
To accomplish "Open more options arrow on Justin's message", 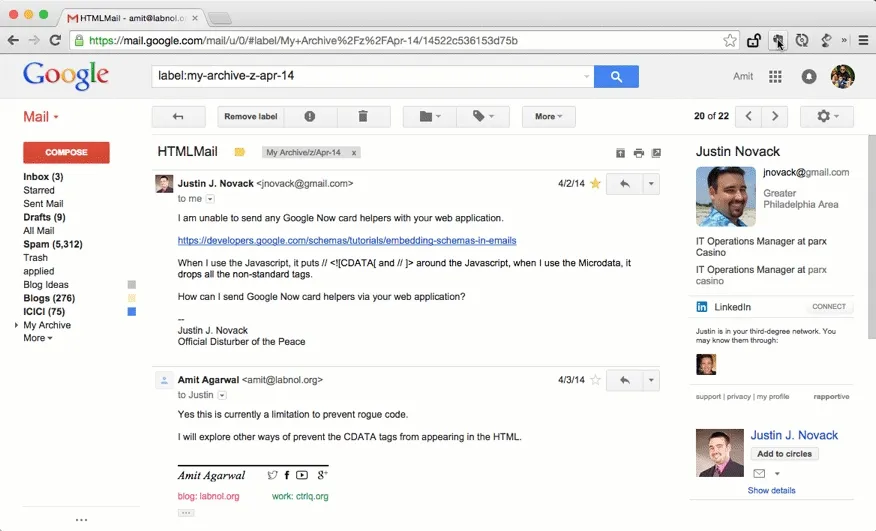I will (x=651, y=184).
